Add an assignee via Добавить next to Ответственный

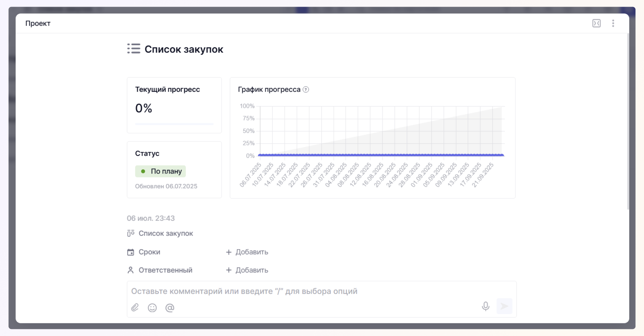pyautogui.click(x=247, y=270)
